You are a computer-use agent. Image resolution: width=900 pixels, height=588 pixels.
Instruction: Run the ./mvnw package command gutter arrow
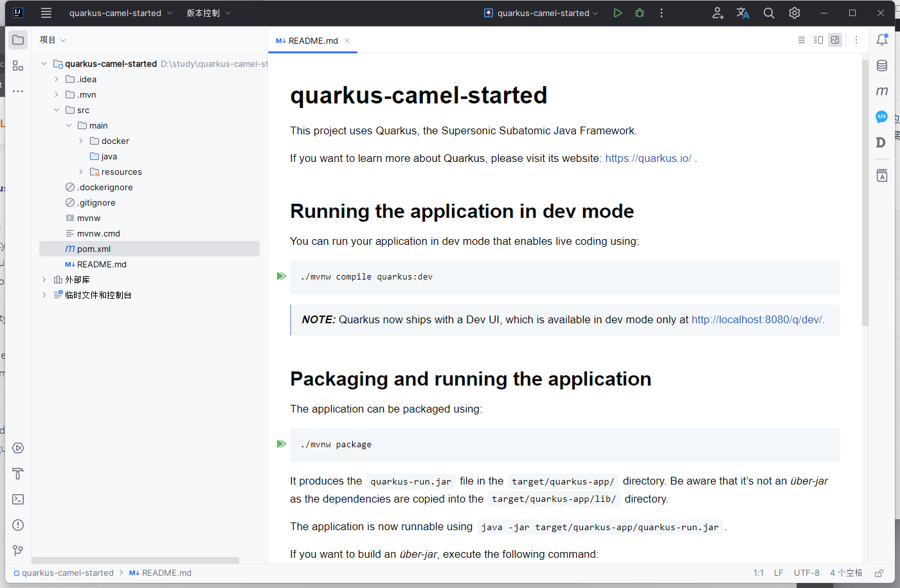pos(282,443)
